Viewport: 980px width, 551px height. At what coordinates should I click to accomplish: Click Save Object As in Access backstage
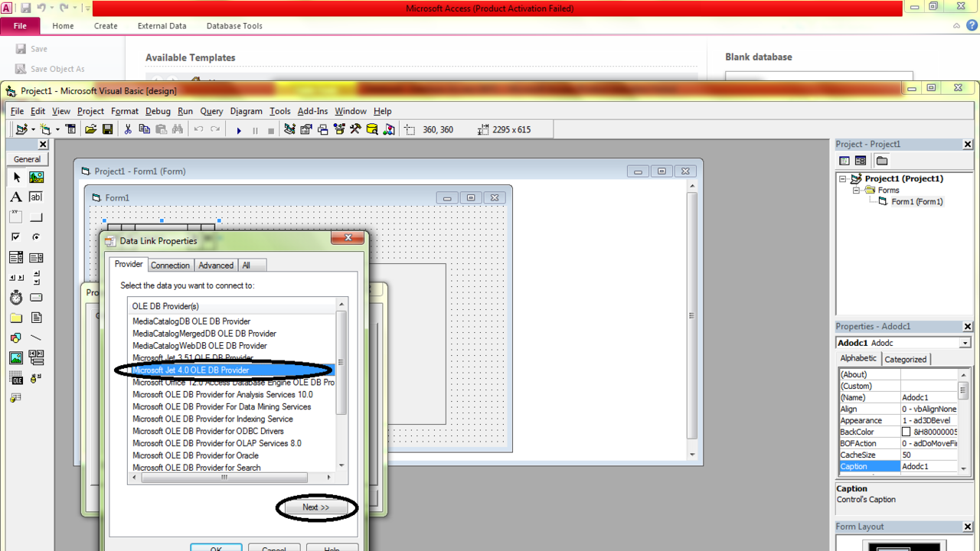(51, 69)
